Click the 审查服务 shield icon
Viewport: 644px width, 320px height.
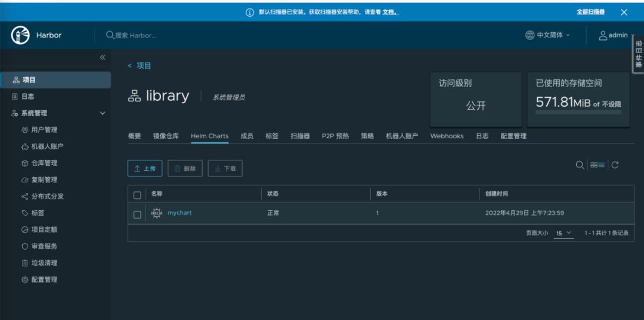click(x=24, y=247)
